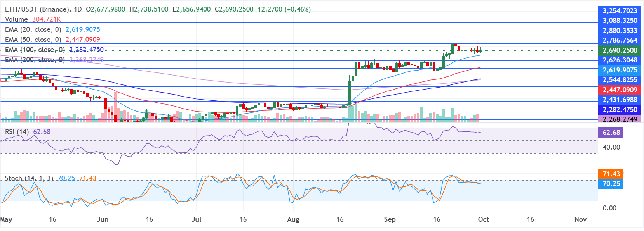Viewport: 644px width, 231px height.
Task: Click the change value 12.2700 (+0.46%)
Action: 284,9
